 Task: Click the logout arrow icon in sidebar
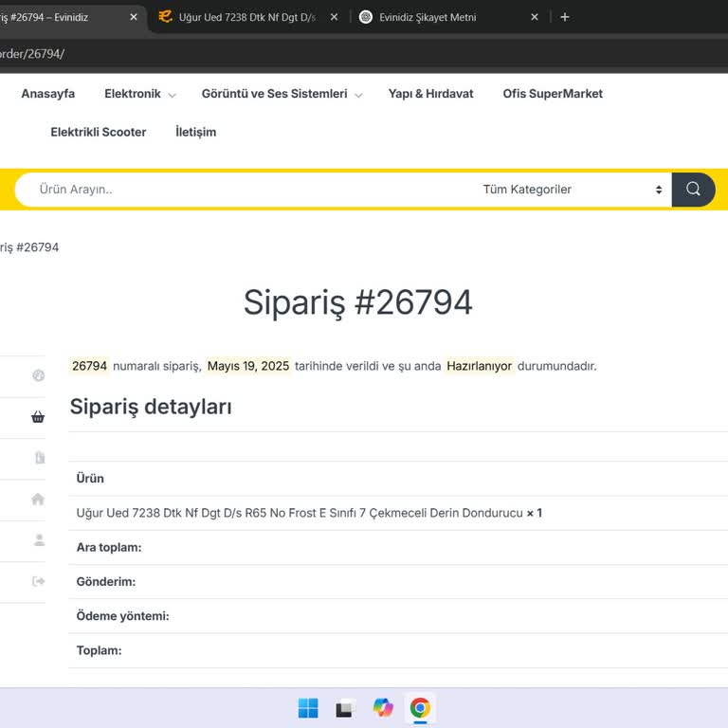coord(38,581)
